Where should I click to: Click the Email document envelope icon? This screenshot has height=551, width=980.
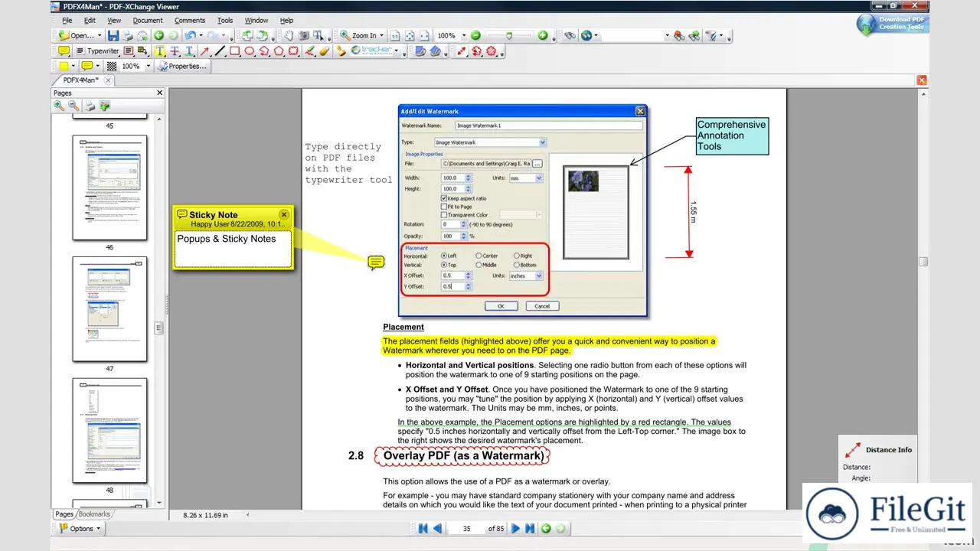pyautogui.click(x=142, y=35)
